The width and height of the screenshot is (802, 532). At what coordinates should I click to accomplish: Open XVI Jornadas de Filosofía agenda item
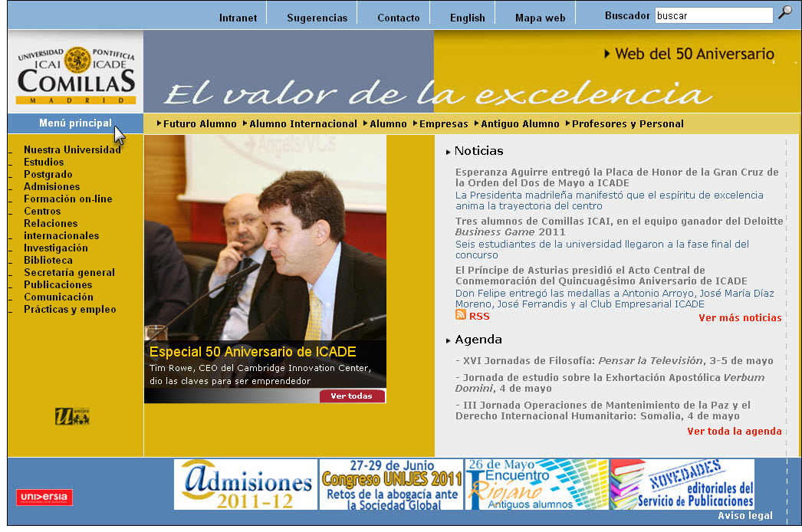[x=614, y=360]
